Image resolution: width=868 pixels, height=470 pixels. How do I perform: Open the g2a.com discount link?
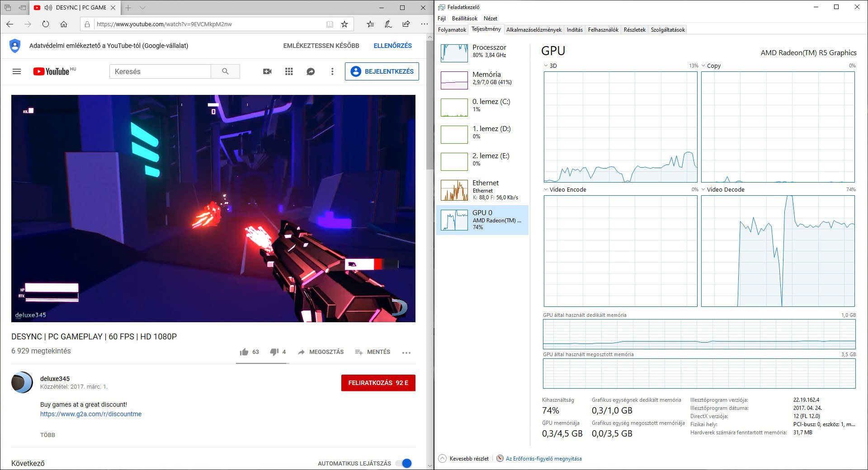(x=91, y=414)
